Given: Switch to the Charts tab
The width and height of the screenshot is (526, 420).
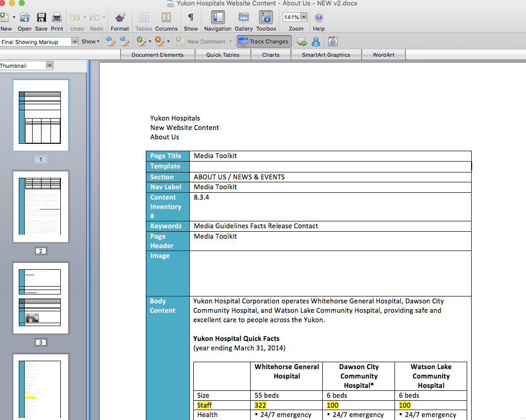Looking at the screenshot, I should pos(271,55).
